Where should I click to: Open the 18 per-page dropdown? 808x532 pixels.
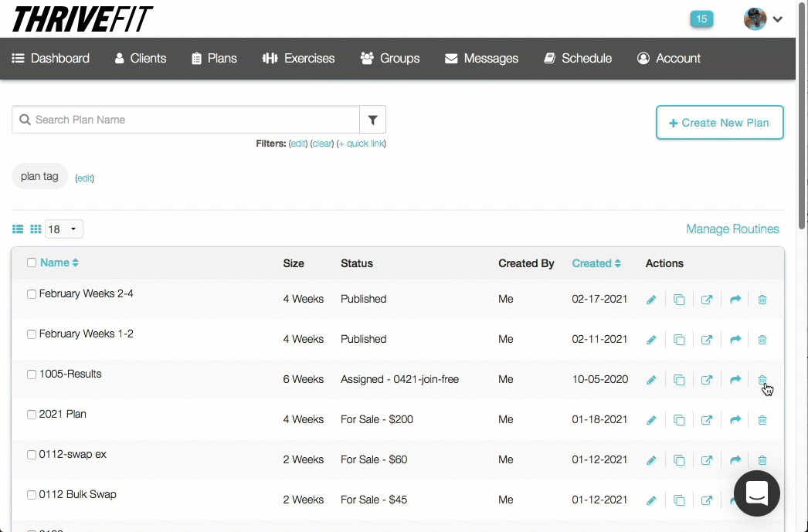[x=64, y=229]
